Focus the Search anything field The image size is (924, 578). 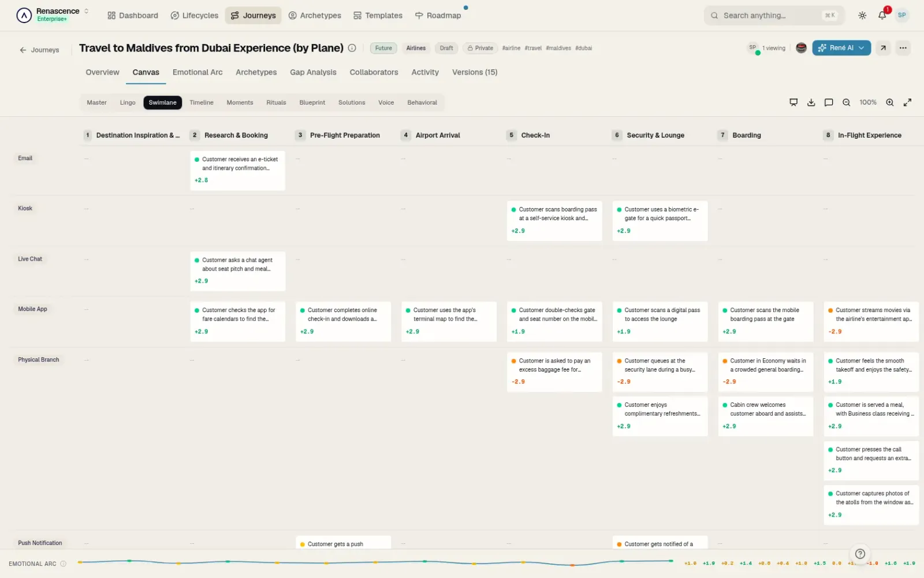[774, 16]
